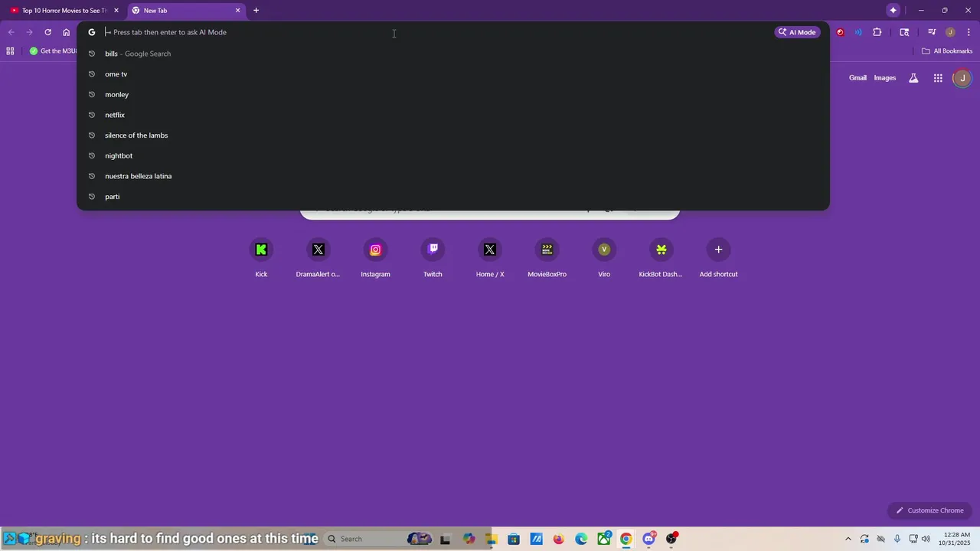Open the Search Labs flask icon
Screen dimensions: 980x551
point(913,78)
